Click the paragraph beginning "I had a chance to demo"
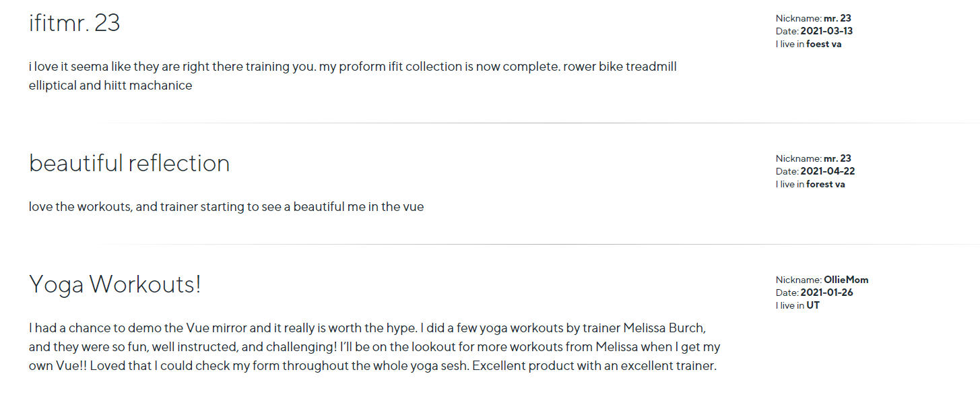This screenshot has height=401, width=980. 374,348
